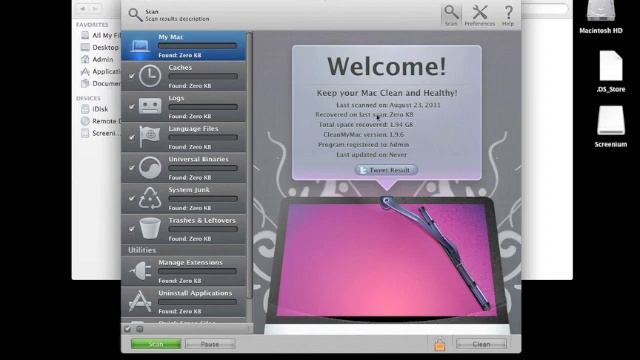Click the Caches progress bar
The image size is (640, 360).
tap(203, 76)
